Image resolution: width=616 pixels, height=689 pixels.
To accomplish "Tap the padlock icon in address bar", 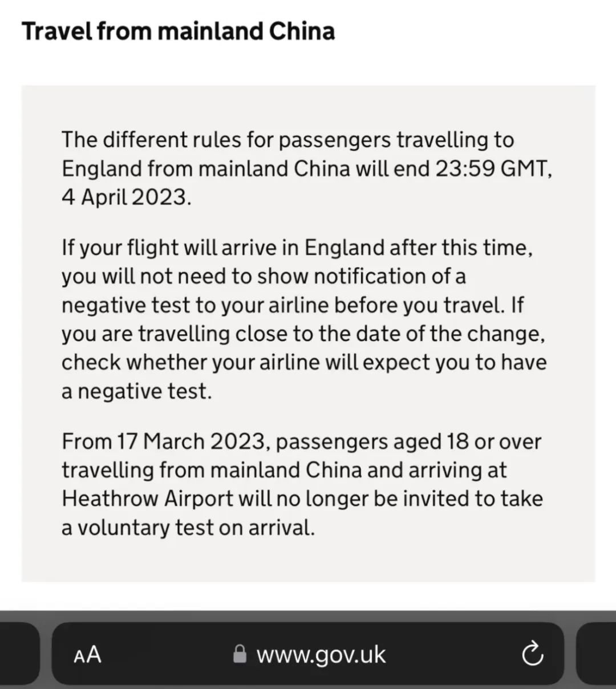I will pos(240,654).
